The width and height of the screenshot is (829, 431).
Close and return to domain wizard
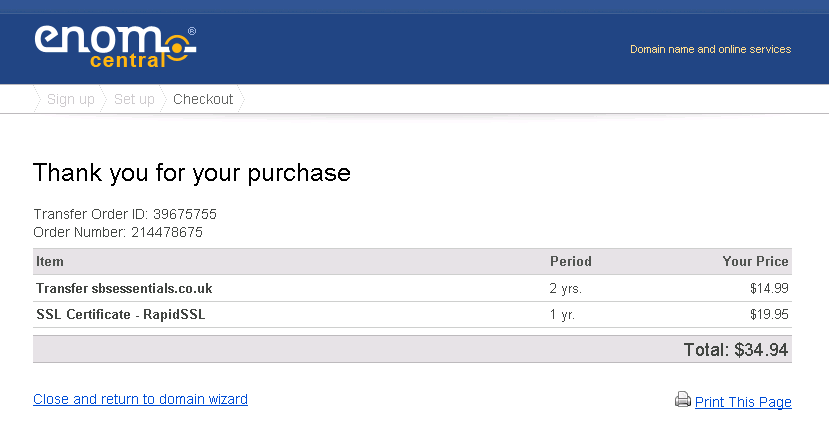pos(140,399)
